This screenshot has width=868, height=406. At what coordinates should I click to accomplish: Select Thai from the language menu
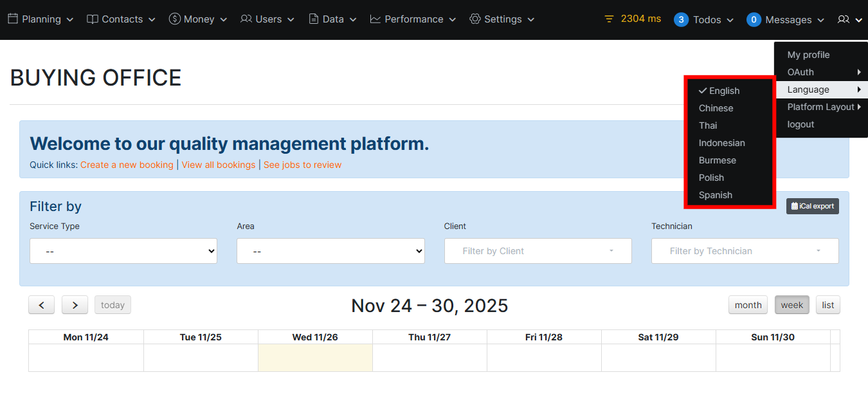click(707, 125)
